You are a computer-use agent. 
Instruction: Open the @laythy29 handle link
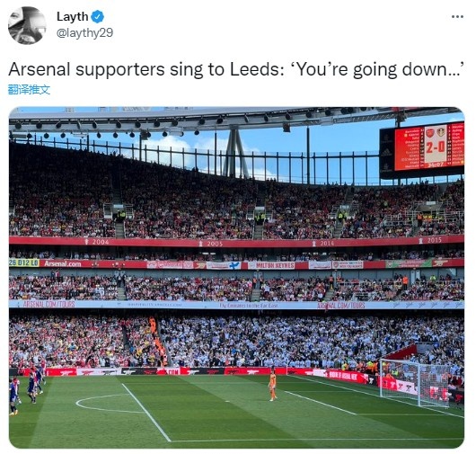84,32
